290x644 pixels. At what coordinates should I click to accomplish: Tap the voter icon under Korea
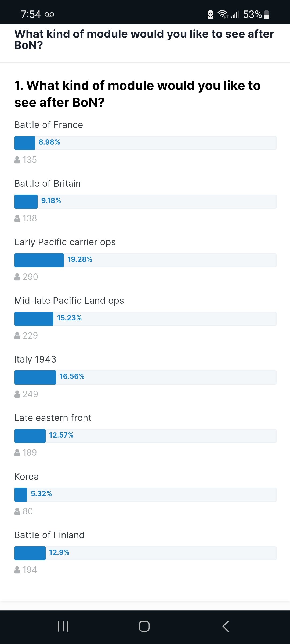click(x=17, y=511)
